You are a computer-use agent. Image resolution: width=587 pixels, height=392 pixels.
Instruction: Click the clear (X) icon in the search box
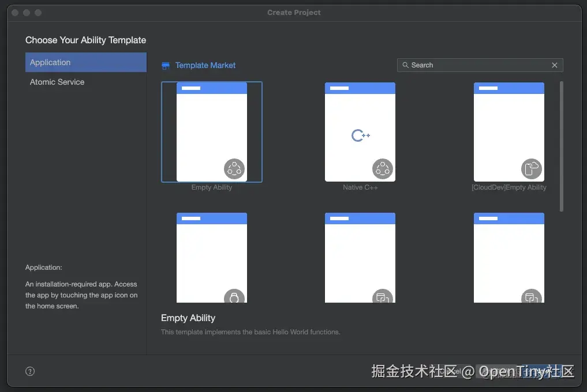554,65
